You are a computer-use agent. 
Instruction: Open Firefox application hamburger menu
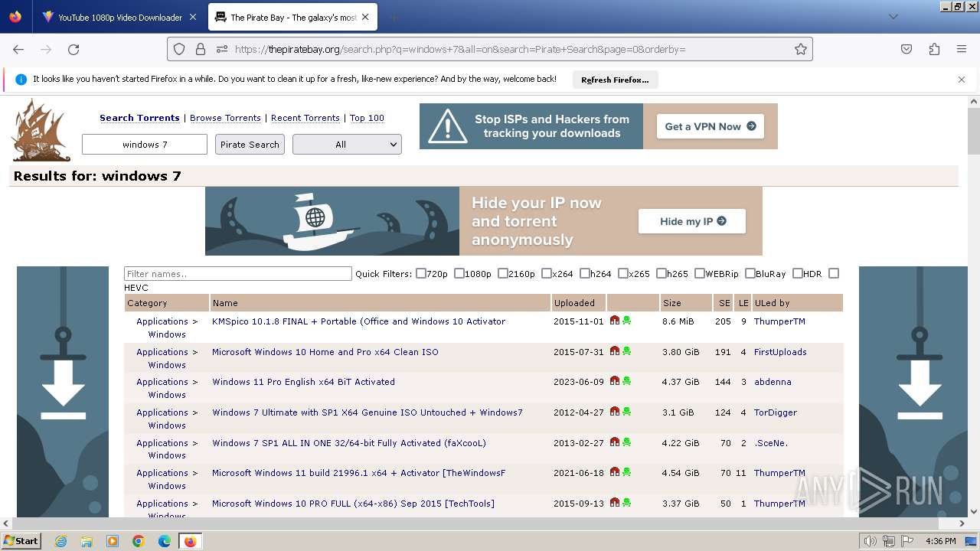pos(962,49)
